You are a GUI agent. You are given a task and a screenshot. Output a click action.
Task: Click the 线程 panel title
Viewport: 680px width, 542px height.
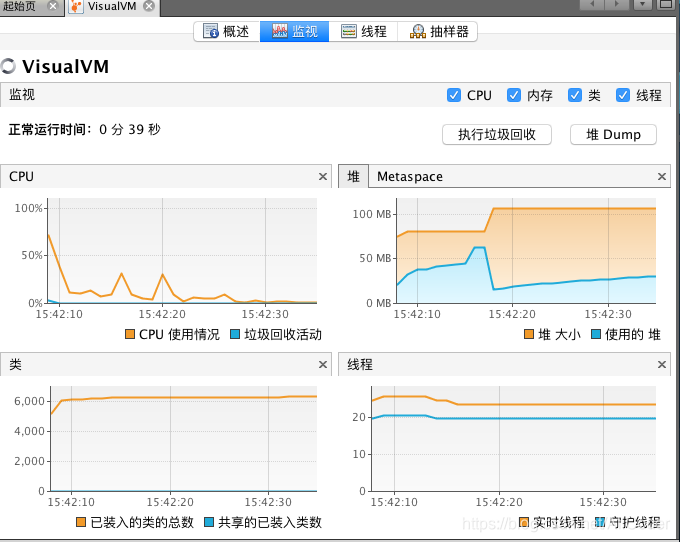point(360,365)
